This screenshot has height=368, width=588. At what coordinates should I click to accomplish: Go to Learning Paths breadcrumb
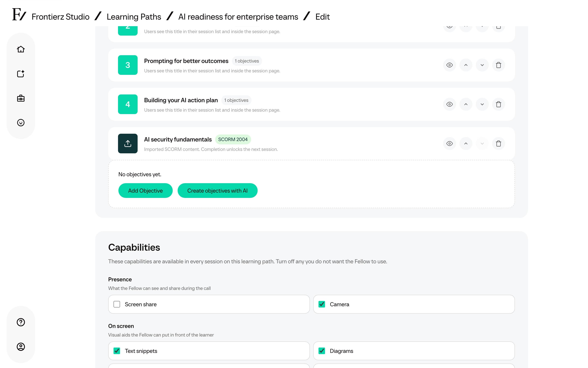pos(134,17)
